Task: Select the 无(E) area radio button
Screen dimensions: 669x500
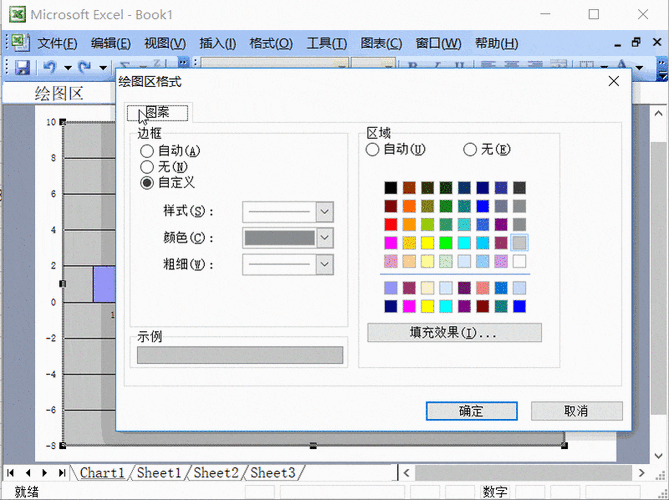Action: tap(470, 149)
